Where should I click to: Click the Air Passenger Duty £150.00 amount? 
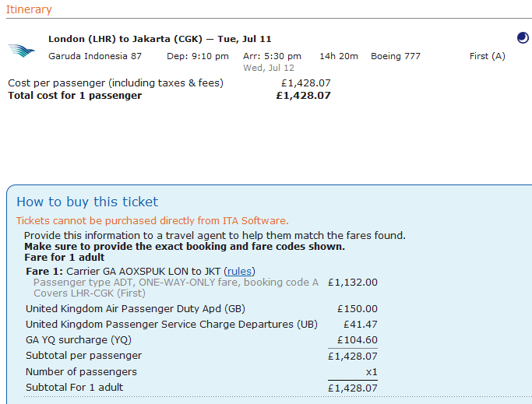pos(357,309)
